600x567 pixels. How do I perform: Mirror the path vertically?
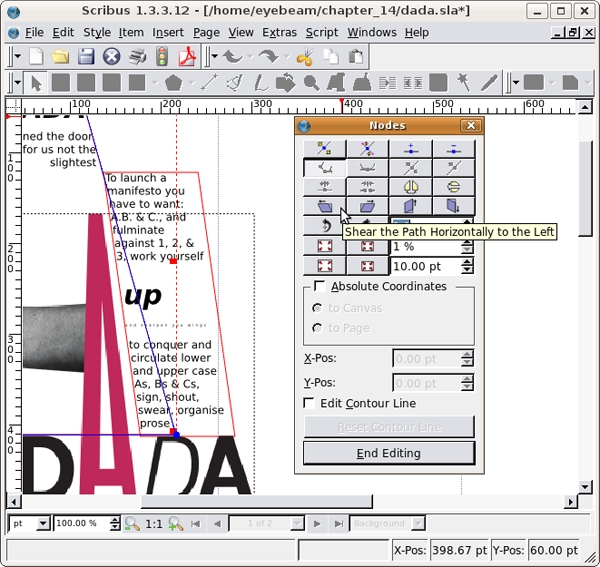point(454,187)
